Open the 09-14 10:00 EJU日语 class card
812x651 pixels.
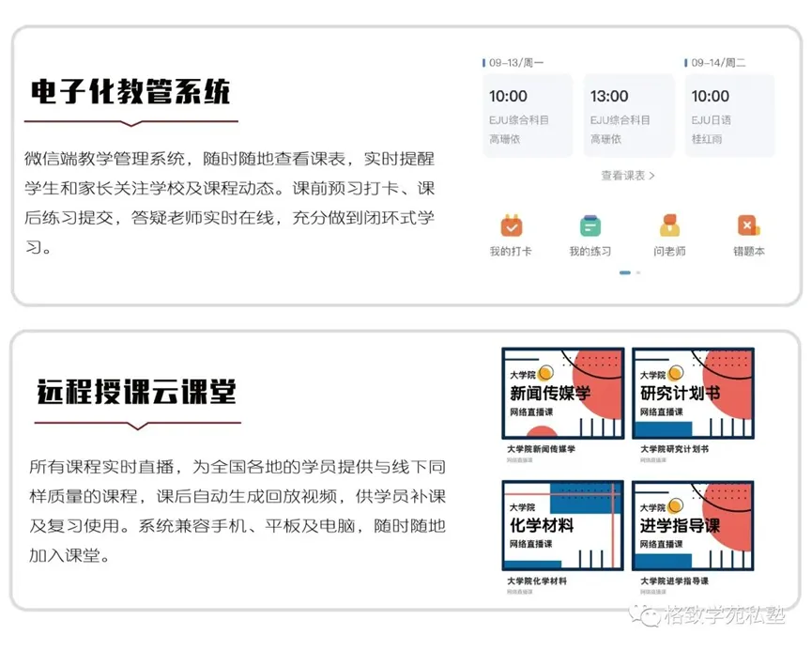click(729, 116)
